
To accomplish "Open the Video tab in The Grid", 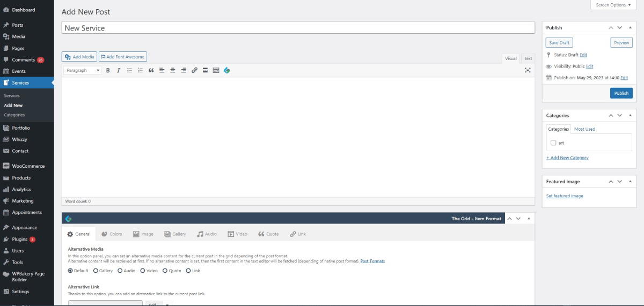I will coord(238,234).
